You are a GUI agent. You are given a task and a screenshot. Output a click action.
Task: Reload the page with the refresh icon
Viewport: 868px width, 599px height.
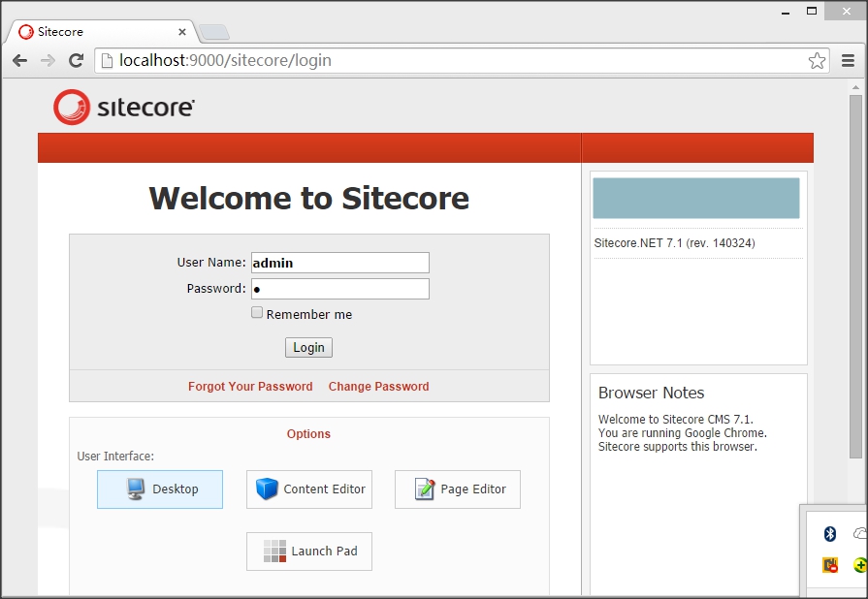(77, 60)
